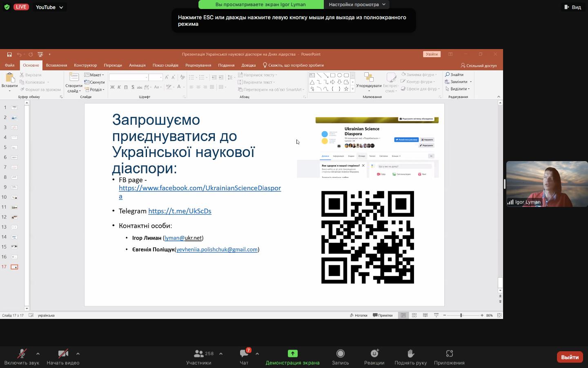
Task: Click the PowerPoint Save icon
Action: 9,54
